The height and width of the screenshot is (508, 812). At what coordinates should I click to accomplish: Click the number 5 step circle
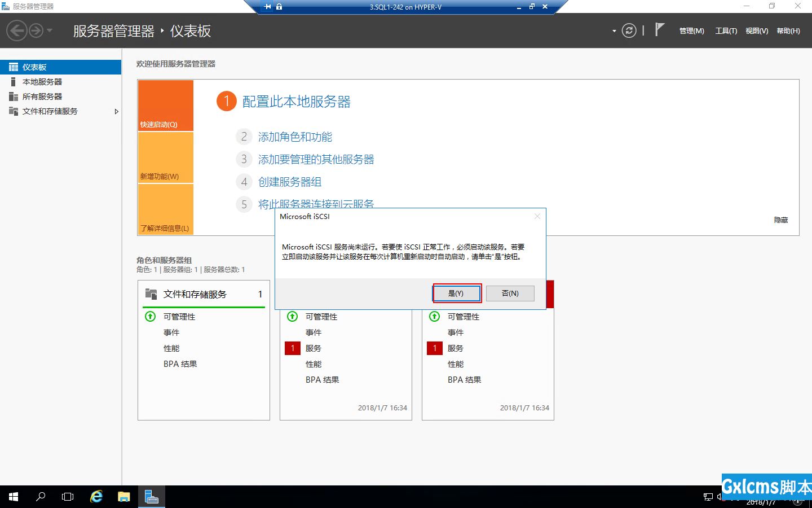[244, 204]
